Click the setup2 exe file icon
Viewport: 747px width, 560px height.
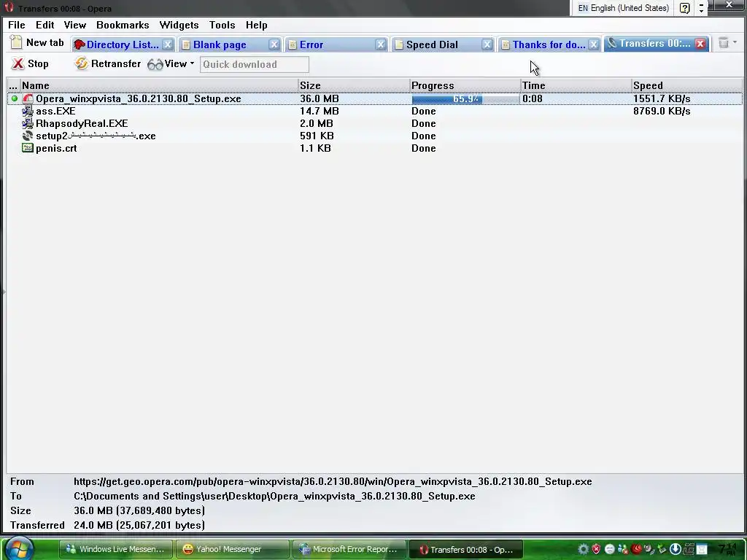(x=28, y=136)
